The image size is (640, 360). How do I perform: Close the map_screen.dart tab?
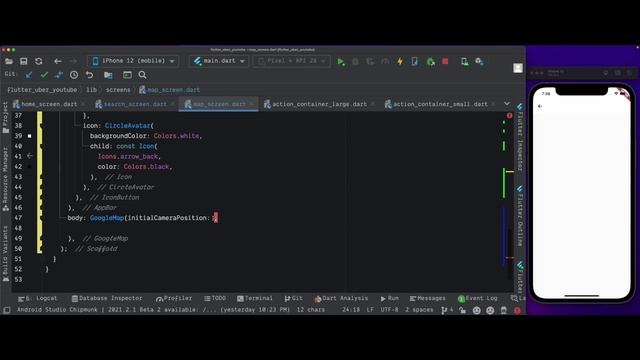click(252, 104)
